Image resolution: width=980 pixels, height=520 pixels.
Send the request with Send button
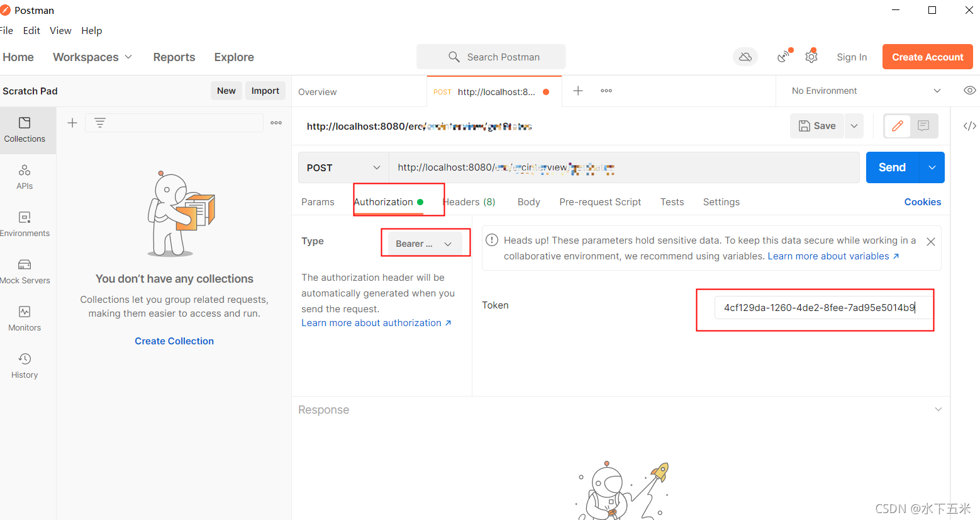[893, 167]
